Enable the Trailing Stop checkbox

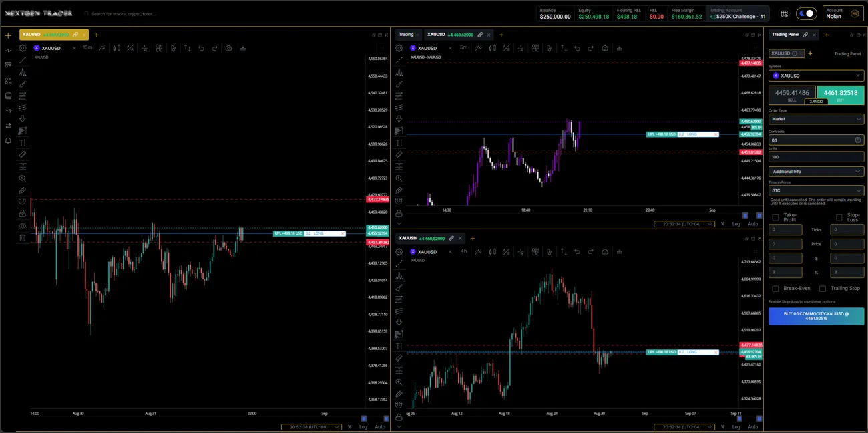click(823, 289)
